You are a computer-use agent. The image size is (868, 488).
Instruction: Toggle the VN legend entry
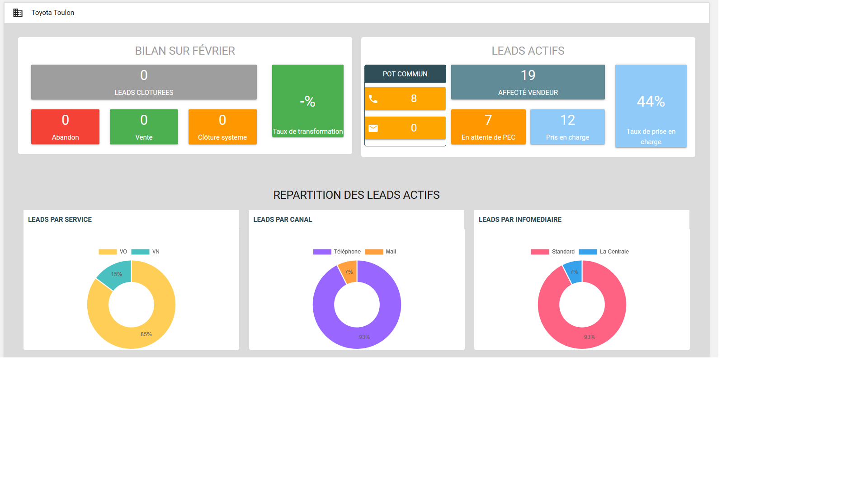pyautogui.click(x=146, y=252)
